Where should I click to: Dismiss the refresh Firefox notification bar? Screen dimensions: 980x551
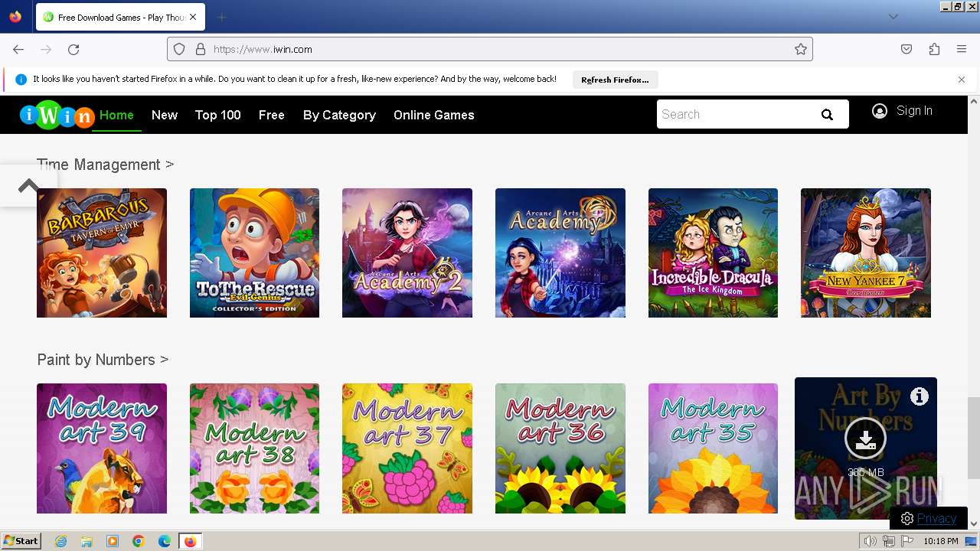tap(962, 80)
